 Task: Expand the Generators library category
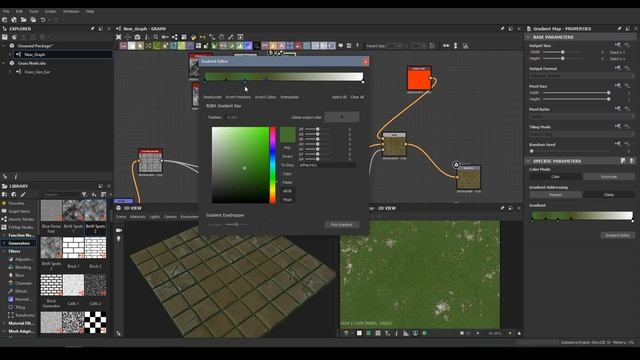coord(4,243)
